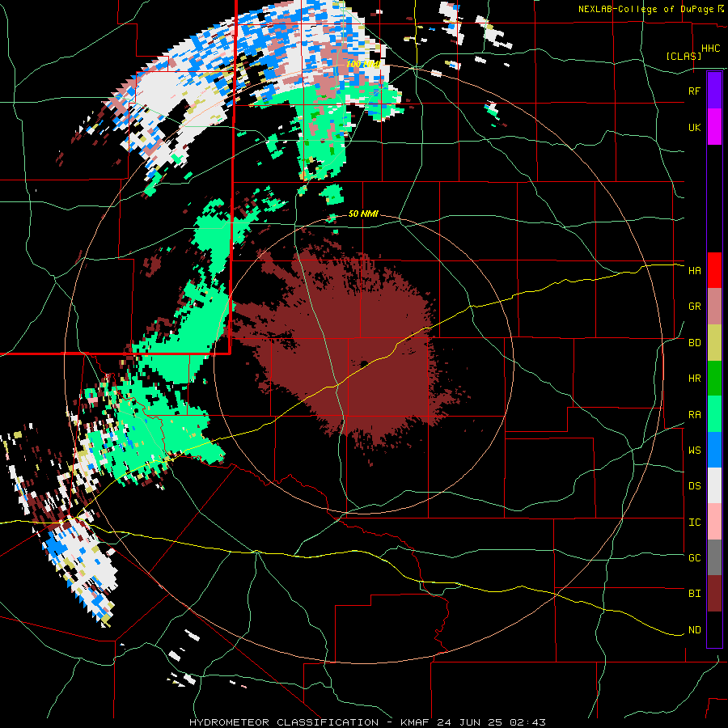Select the GC gray legend swatch
The height and width of the screenshot is (728, 728).
pos(714,557)
